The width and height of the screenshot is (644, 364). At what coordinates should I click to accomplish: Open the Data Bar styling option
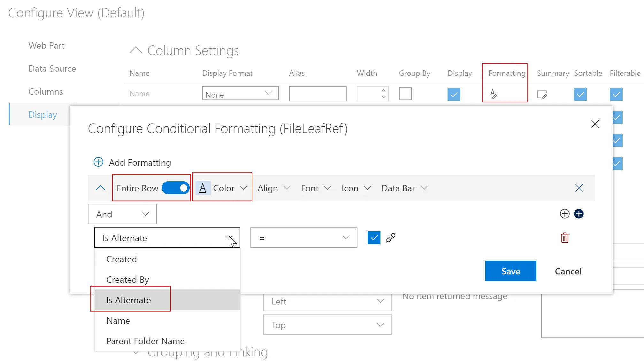point(404,188)
